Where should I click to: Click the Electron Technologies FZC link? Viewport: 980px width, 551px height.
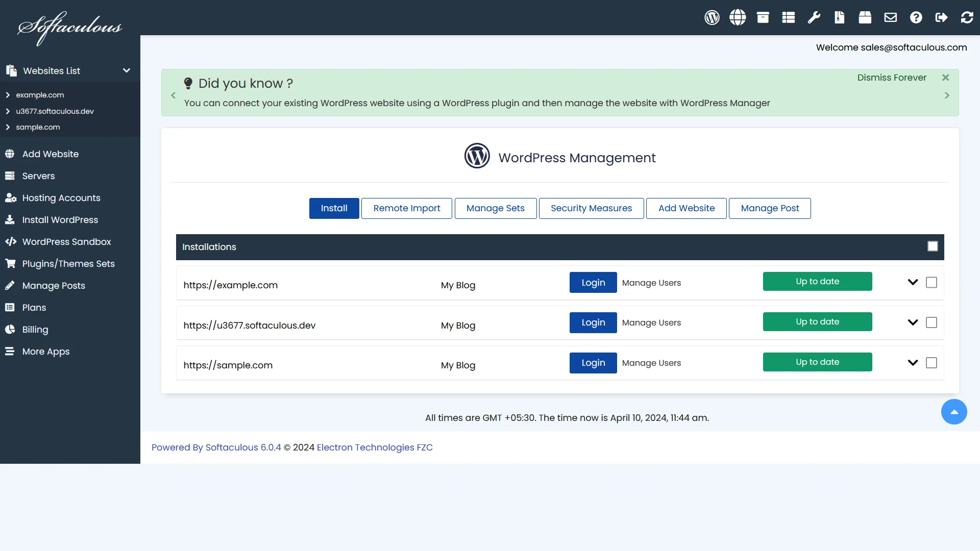coord(374,447)
